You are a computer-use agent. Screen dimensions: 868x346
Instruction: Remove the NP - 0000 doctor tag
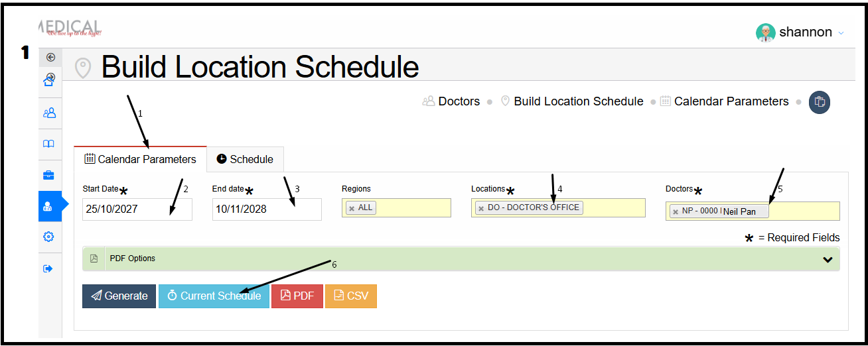676,211
